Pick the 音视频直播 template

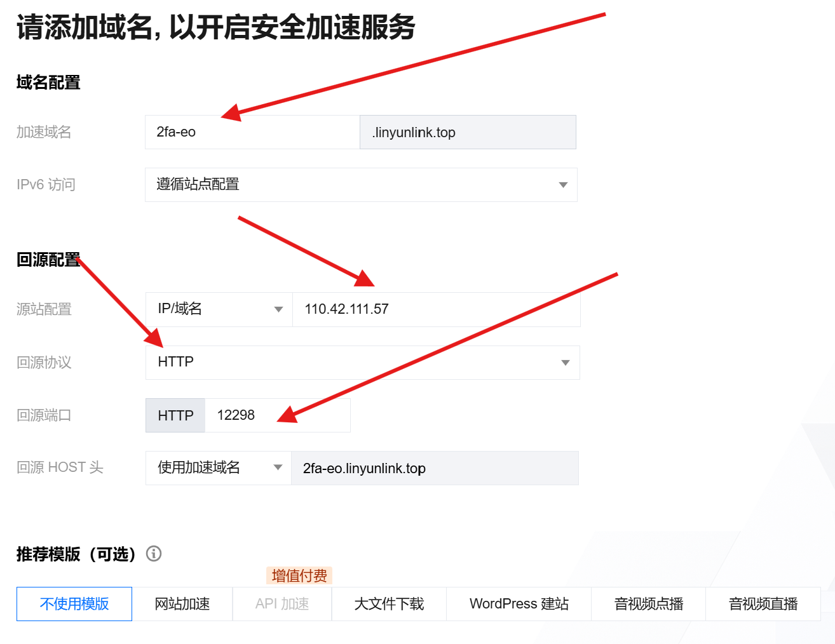point(763,604)
